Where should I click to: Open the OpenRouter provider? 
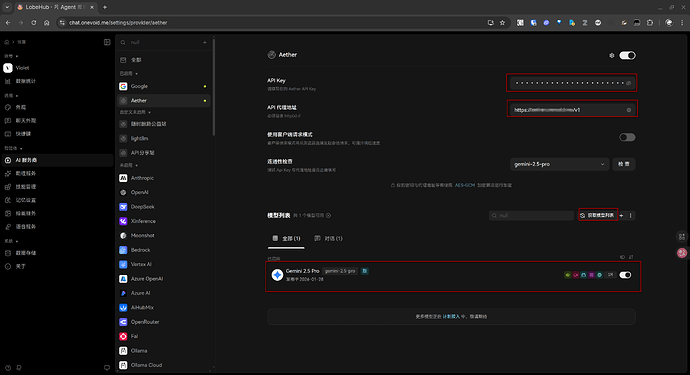click(x=163, y=322)
